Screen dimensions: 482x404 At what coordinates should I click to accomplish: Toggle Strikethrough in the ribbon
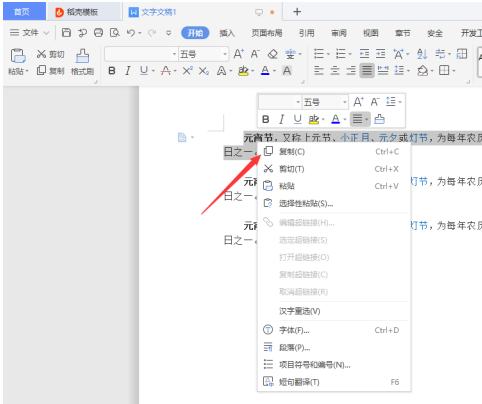(x=166, y=71)
